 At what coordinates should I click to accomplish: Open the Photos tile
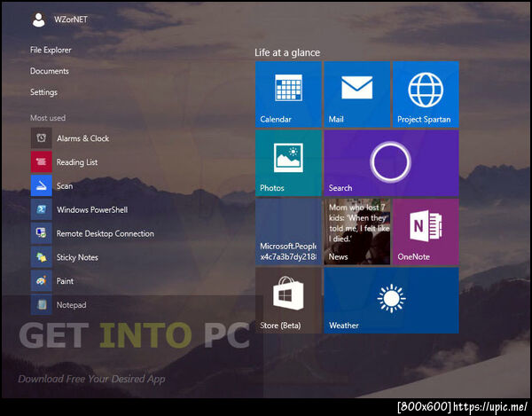click(288, 163)
